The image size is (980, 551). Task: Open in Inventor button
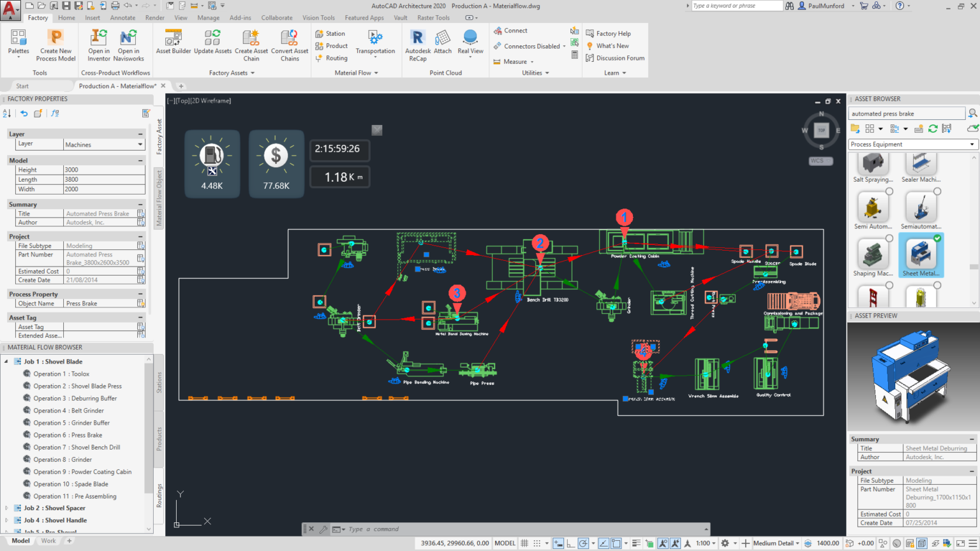pyautogui.click(x=99, y=45)
